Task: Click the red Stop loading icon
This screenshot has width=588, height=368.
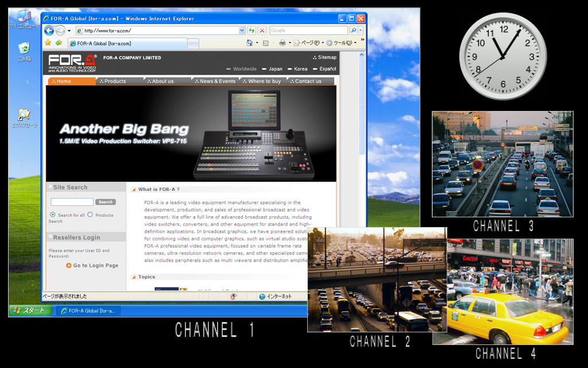Action: 262,30
